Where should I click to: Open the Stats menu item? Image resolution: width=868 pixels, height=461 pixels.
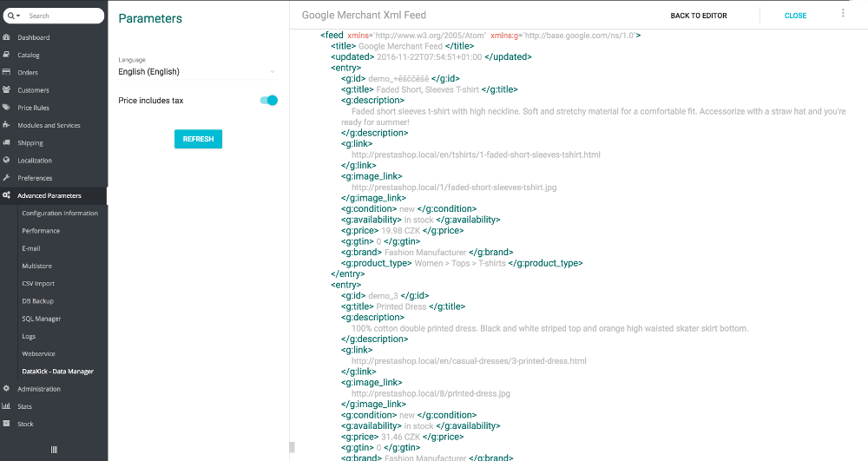tap(24, 407)
